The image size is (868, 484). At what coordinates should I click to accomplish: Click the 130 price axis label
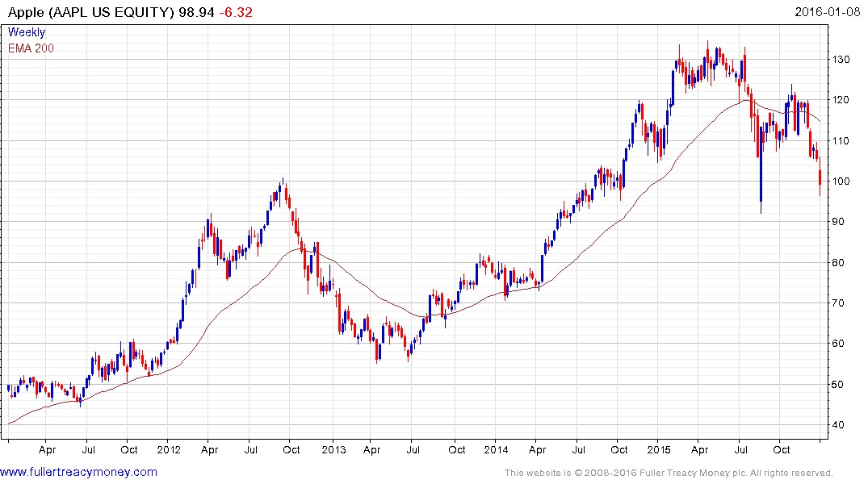point(844,60)
